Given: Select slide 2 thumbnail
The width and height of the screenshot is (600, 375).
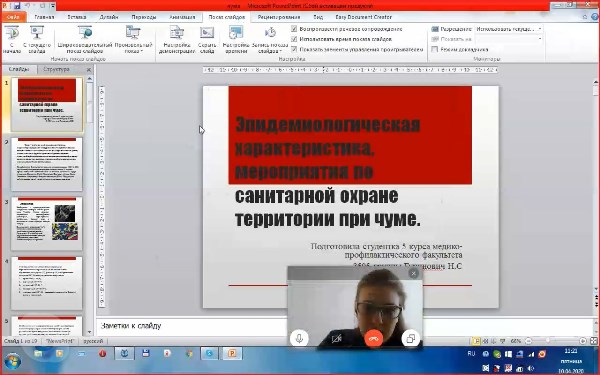Looking at the screenshot, I should click(x=47, y=164).
